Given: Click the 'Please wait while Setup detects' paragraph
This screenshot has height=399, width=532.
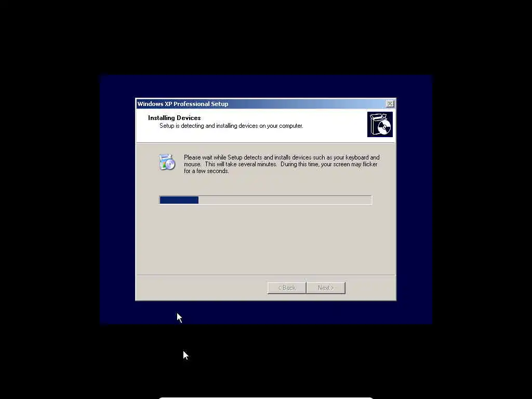Looking at the screenshot, I should pos(282,164).
